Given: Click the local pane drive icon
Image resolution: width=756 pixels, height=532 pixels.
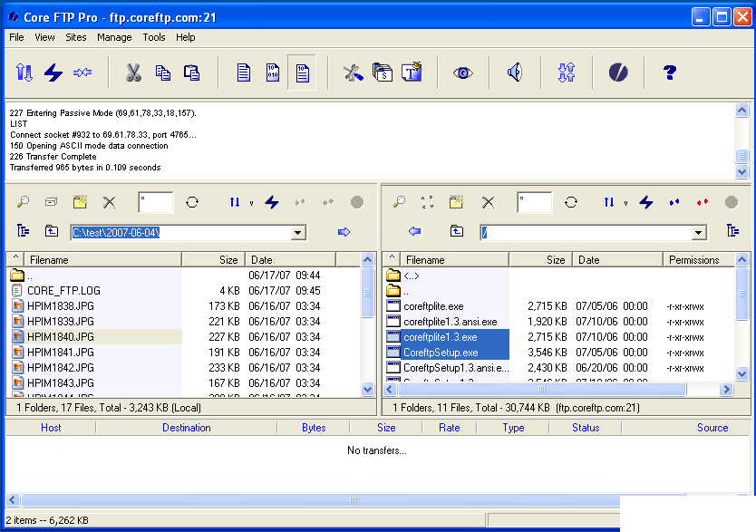Looking at the screenshot, I should point(51,202).
